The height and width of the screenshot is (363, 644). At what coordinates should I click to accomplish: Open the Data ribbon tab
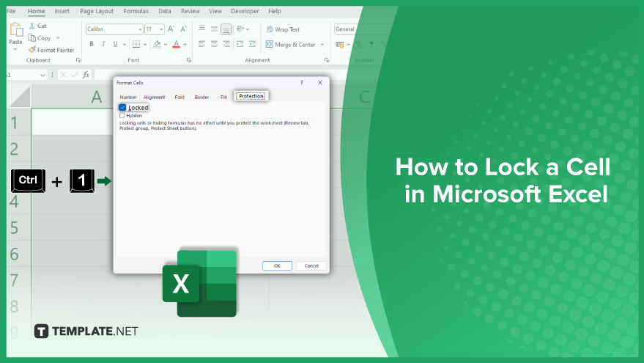click(x=165, y=11)
